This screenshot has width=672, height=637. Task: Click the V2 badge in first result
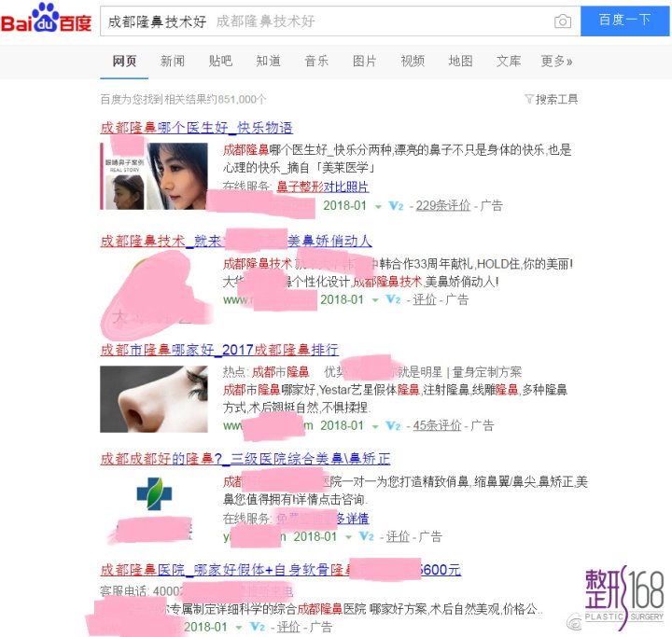pos(396,206)
